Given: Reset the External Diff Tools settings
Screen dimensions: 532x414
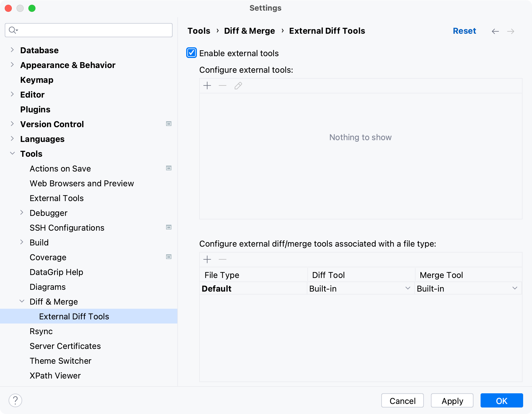Looking at the screenshot, I should click(464, 31).
